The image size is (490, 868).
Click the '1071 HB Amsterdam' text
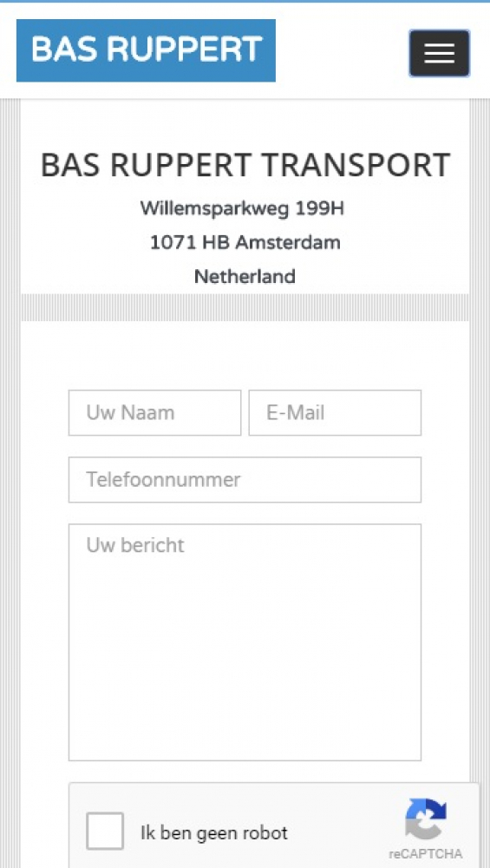pyautogui.click(x=245, y=242)
